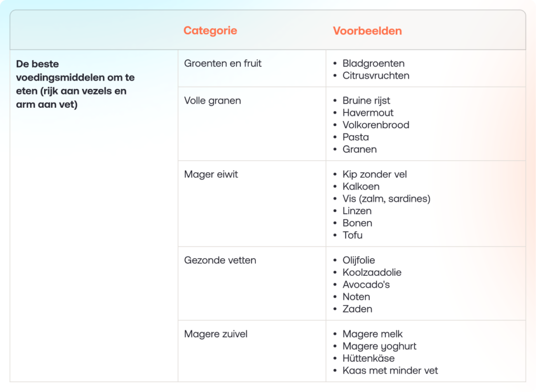Screen dimensions: 536x392
Task: Select the 'Gezonde vetten' category cell
Action: (220, 260)
